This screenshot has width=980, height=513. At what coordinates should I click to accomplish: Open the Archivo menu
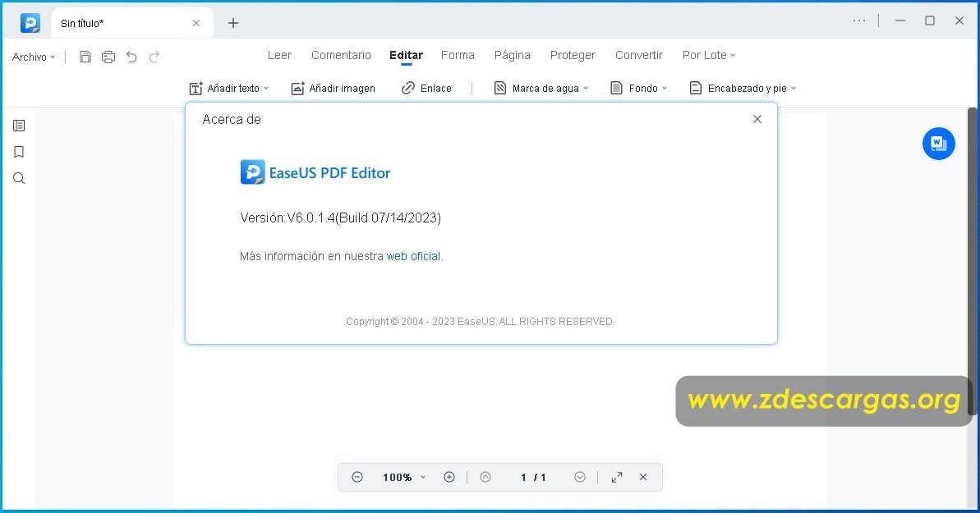(33, 57)
